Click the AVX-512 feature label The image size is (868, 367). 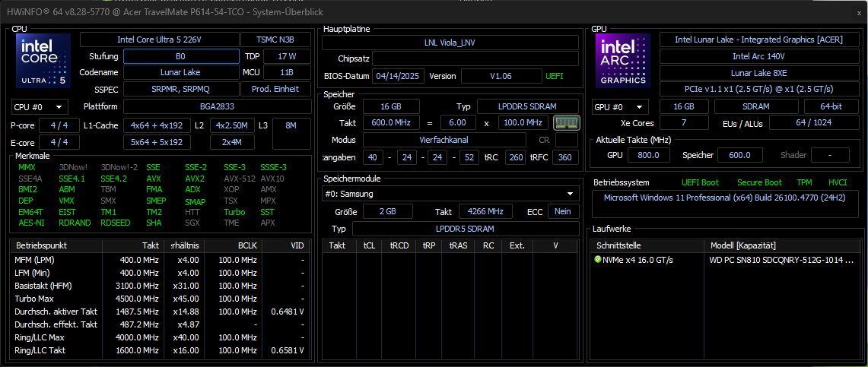pyautogui.click(x=239, y=179)
